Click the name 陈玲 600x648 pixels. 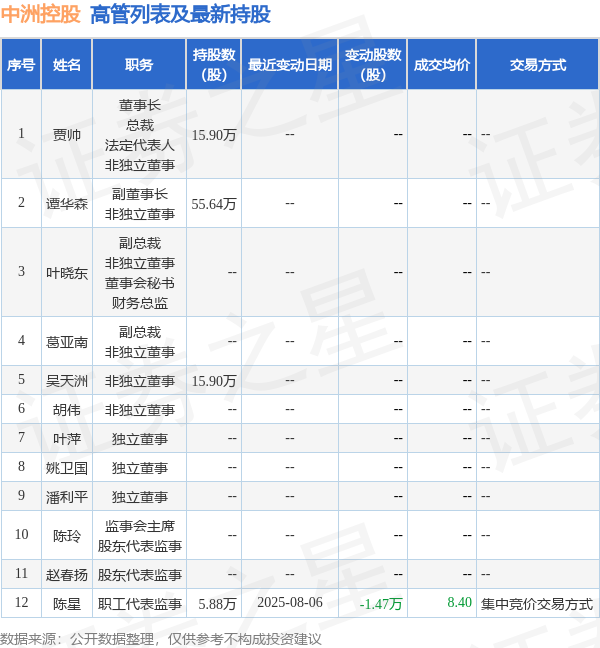pos(67,536)
